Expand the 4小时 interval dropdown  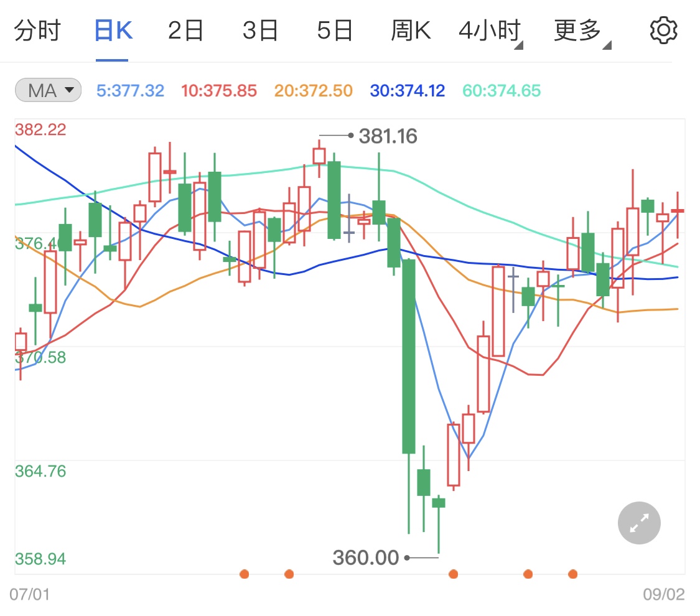[x=490, y=30]
